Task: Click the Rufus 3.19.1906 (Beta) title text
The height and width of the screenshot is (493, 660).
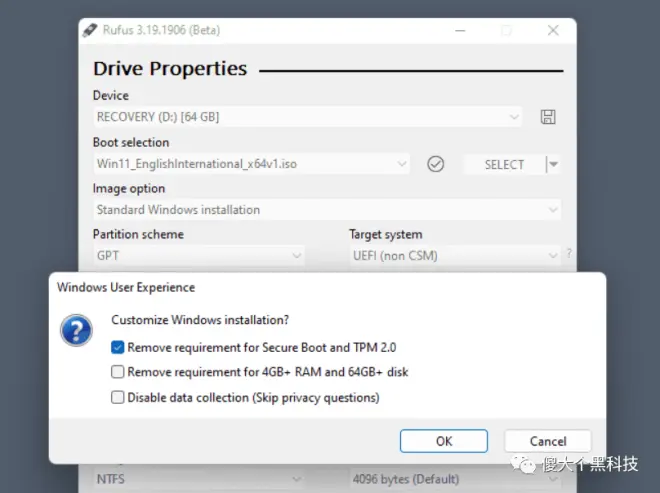Action: click(161, 30)
